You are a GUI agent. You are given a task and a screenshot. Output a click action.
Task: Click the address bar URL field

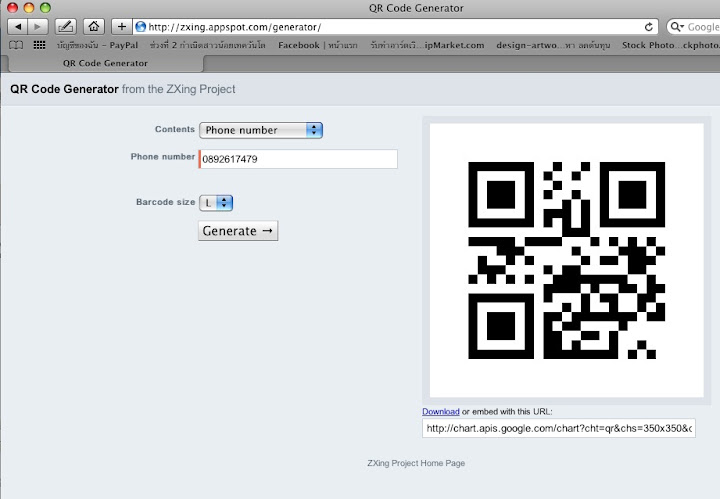pos(395,27)
